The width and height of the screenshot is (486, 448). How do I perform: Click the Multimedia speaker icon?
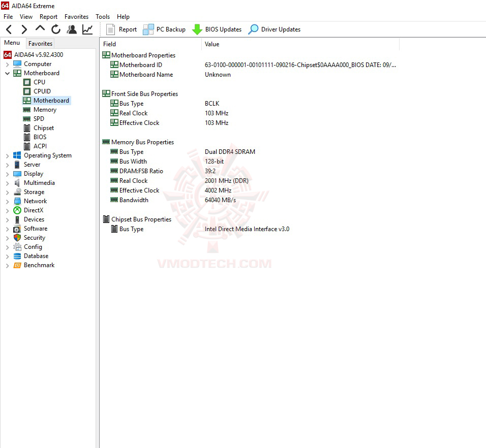pos(17,183)
